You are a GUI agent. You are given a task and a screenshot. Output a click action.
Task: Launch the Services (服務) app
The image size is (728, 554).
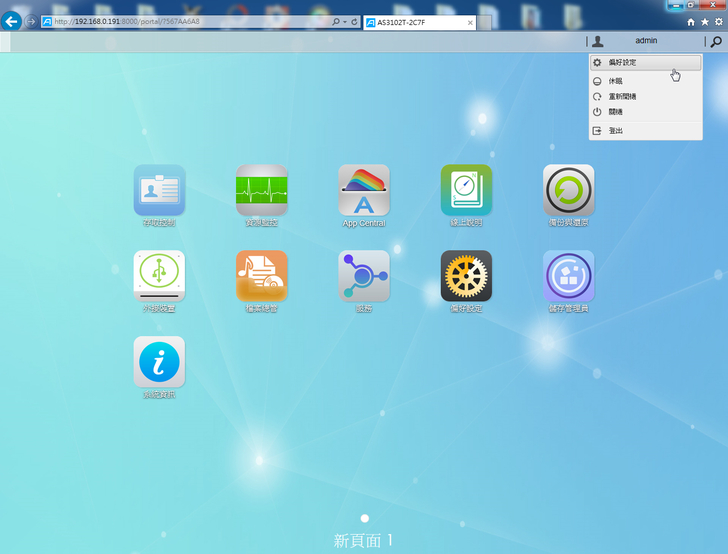coord(364,276)
